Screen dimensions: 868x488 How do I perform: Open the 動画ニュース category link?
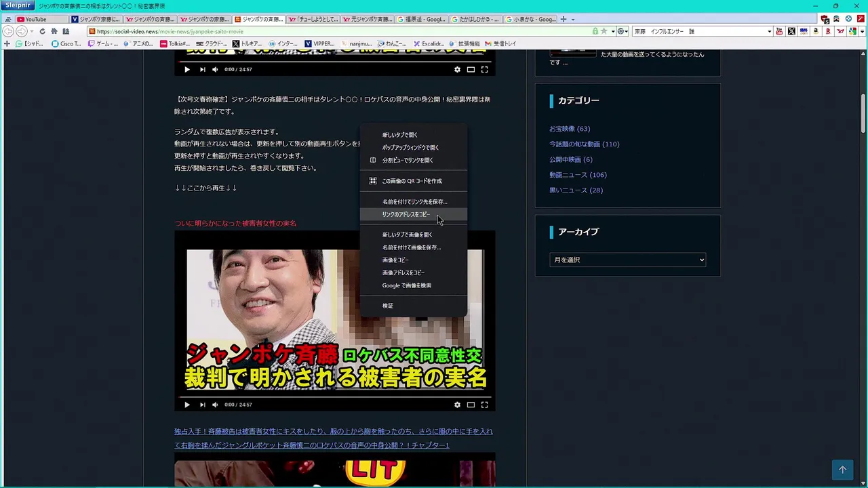tap(578, 175)
